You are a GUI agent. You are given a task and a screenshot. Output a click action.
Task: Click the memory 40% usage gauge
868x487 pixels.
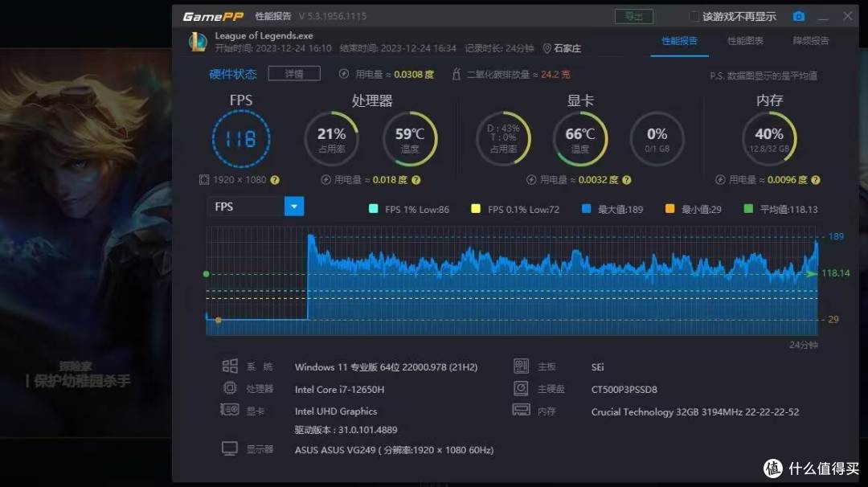pos(769,139)
